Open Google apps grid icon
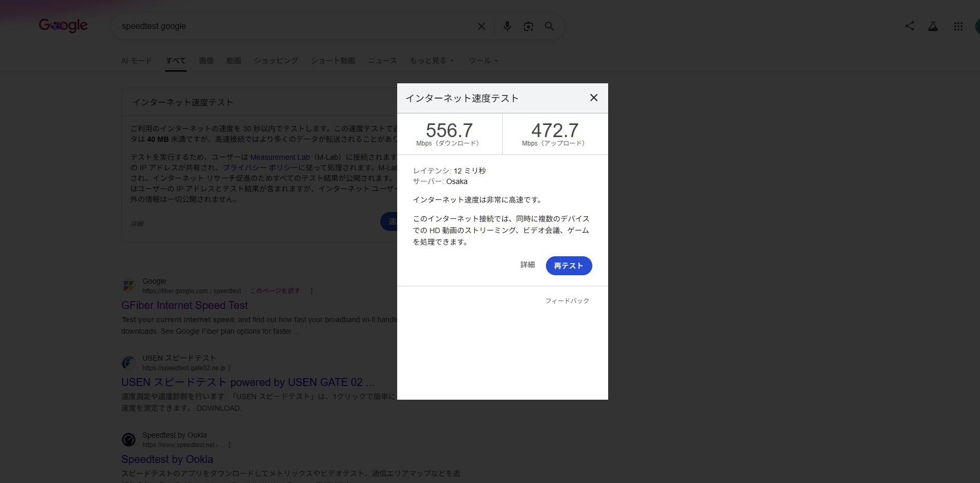The width and height of the screenshot is (980, 483). [958, 26]
